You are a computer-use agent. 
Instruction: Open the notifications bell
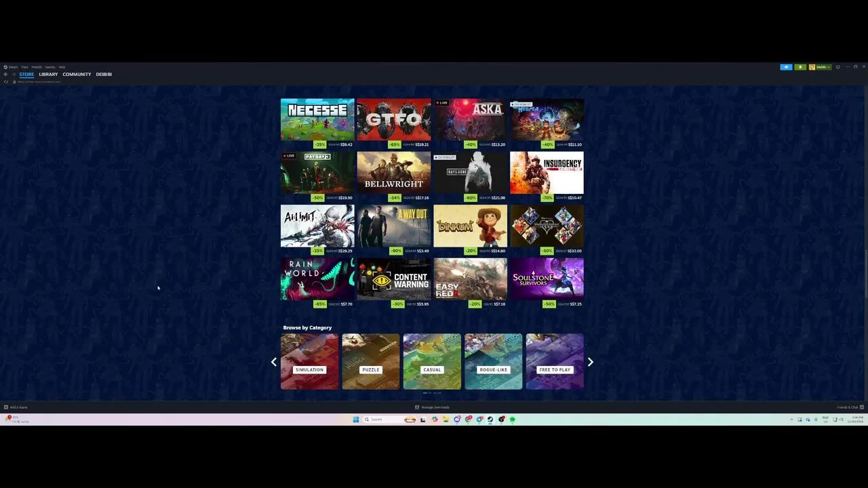(x=800, y=67)
